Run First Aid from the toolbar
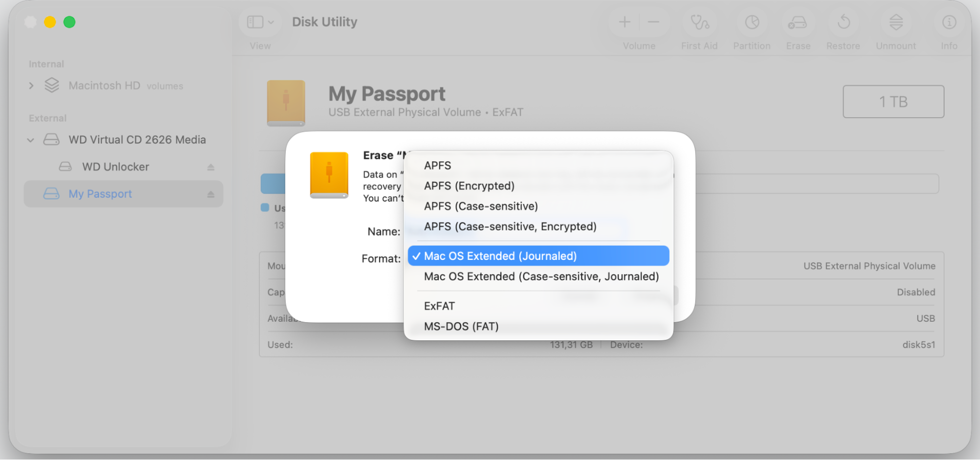This screenshot has width=980, height=460. pyautogui.click(x=700, y=22)
